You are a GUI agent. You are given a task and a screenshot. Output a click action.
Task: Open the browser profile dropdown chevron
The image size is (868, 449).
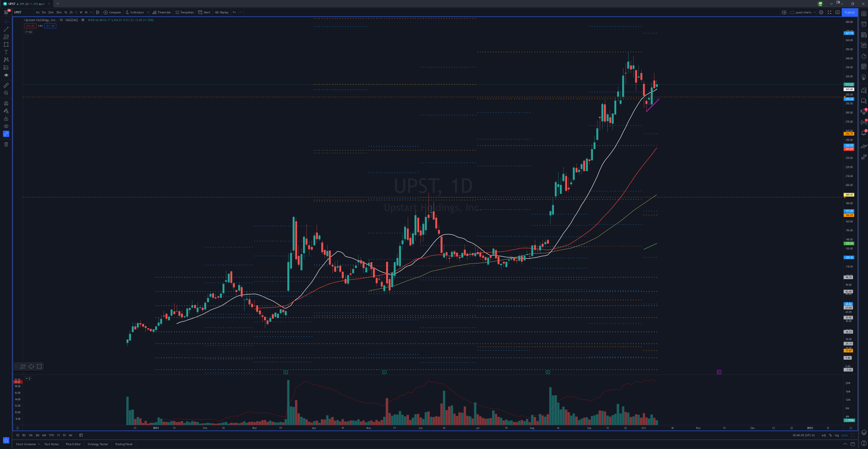831,4
